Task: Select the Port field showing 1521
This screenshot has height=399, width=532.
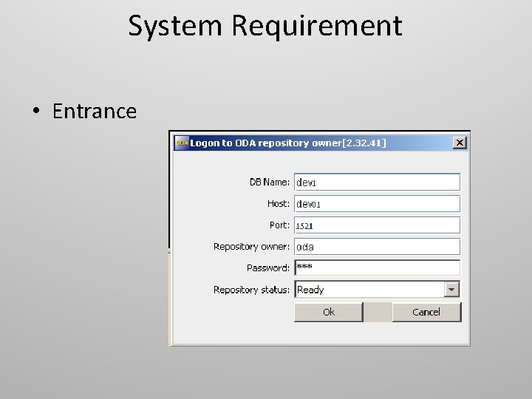Action: [x=377, y=225]
